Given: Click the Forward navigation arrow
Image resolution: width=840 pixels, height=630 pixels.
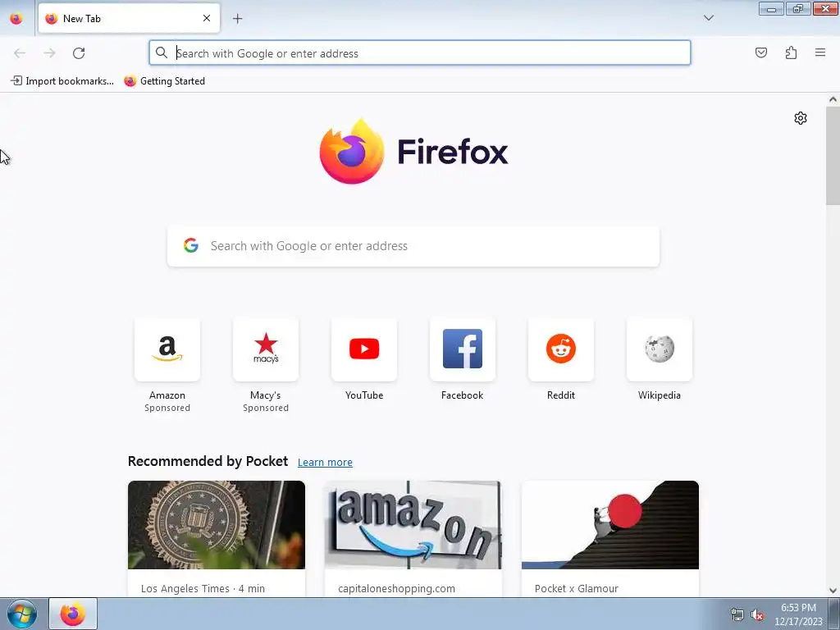Looking at the screenshot, I should point(49,53).
